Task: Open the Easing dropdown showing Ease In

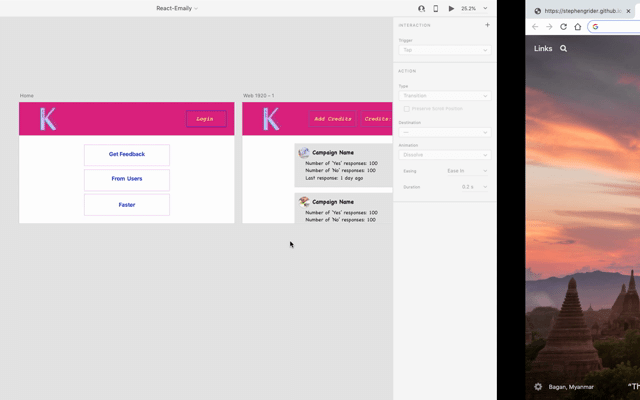Action: pyautogui.click(x=467, y=171)
